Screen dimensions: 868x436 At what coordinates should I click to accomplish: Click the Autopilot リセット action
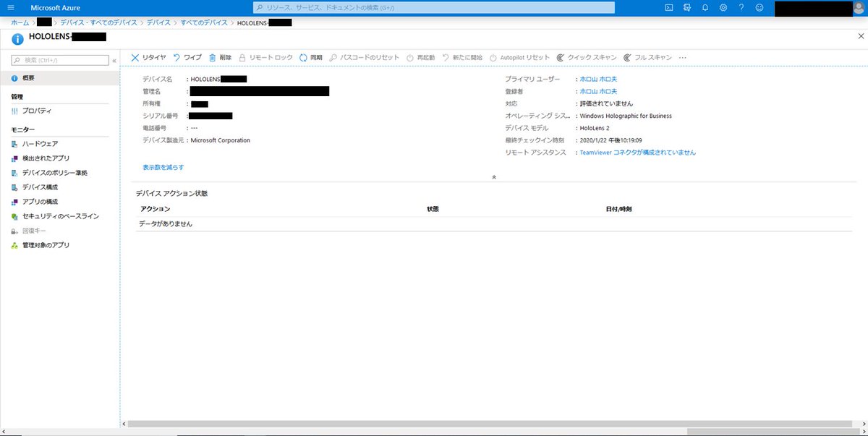[519, 57]
